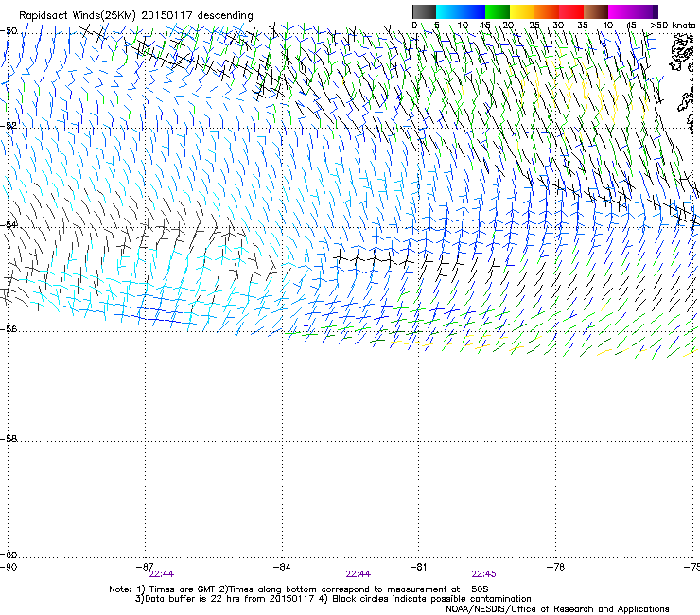Click the '35' tick label on wind legend

pos(583,26)
